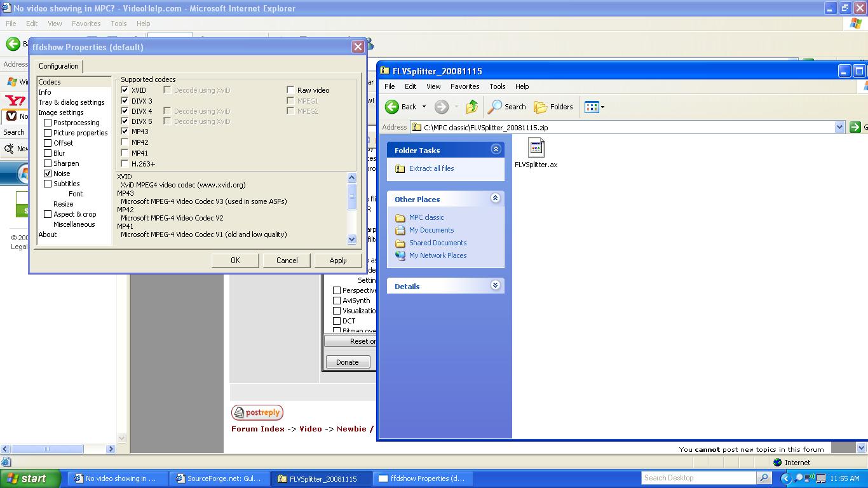Open the Views dropdown arrow
The width and height of the screenshot is (868, 488).
coord(602,107)
